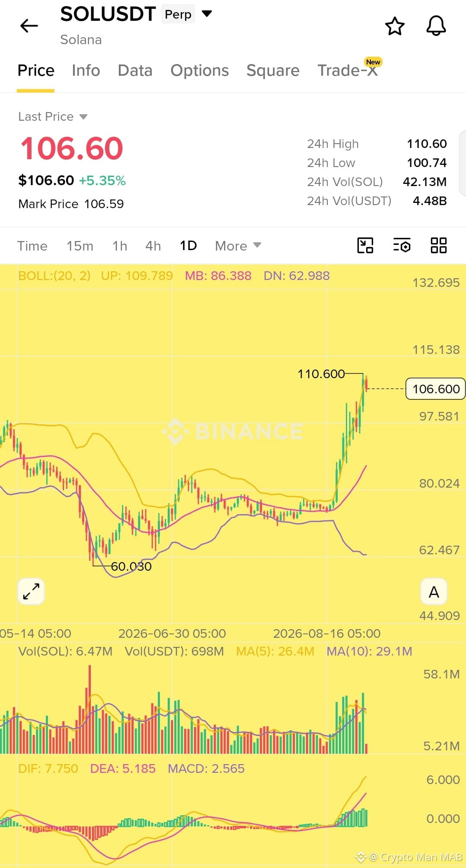This screenshot has height=868, width=466.
Task: Tap the 24h High value 110.60
Action: click(x=427, y=144)
